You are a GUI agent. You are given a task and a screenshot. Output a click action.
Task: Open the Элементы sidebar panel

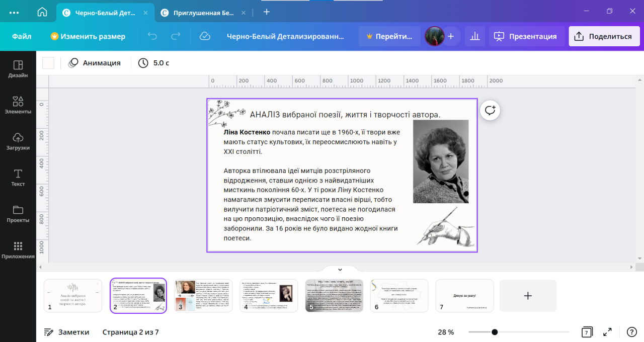[18, 105]
